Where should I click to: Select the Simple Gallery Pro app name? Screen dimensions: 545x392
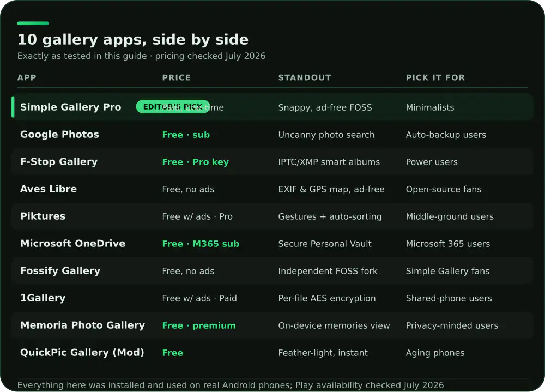(x=70, y=107)
